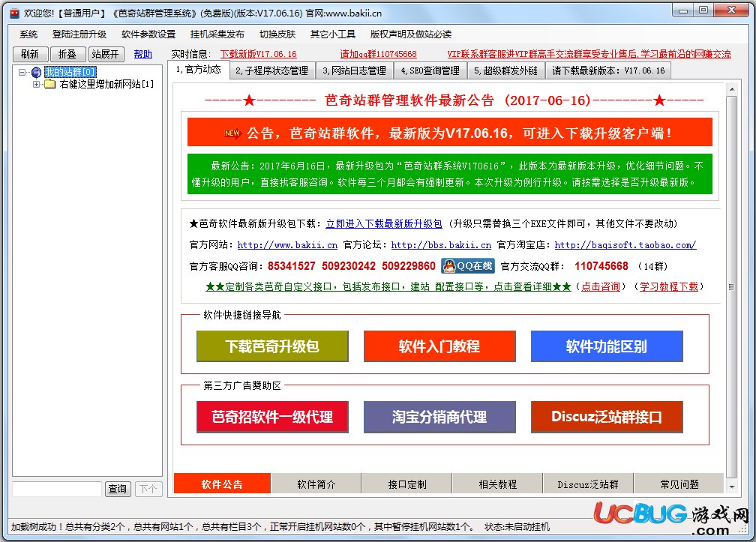Click the QQ number 85341527

click(x=291, y=266)
